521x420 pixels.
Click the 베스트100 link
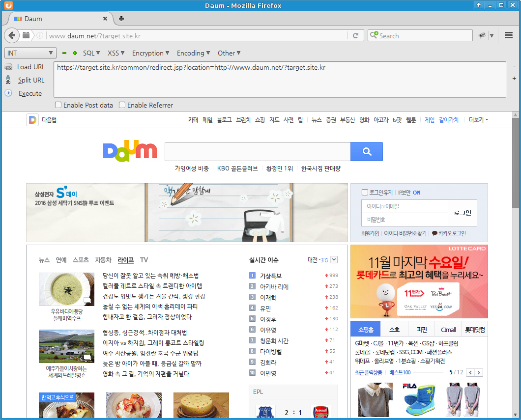point(400,372)
